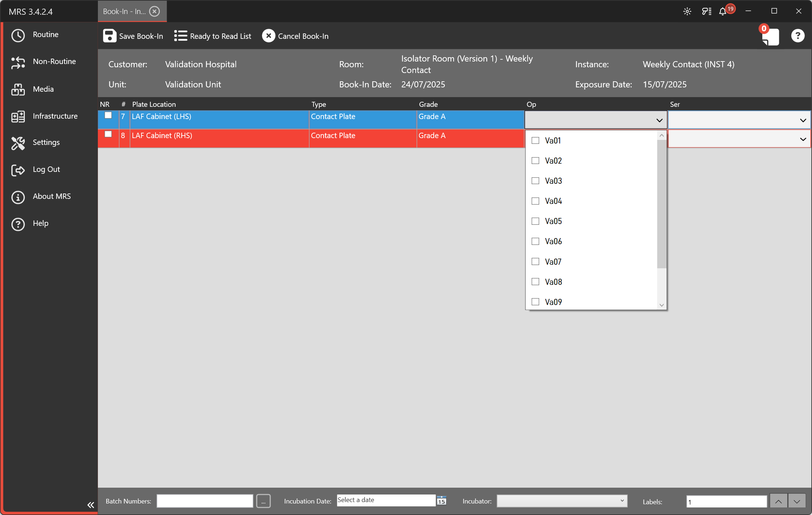Increase Labels count with up arrow
The width and height of the screenshot is (812, 515).
click(x=778, y=501)
